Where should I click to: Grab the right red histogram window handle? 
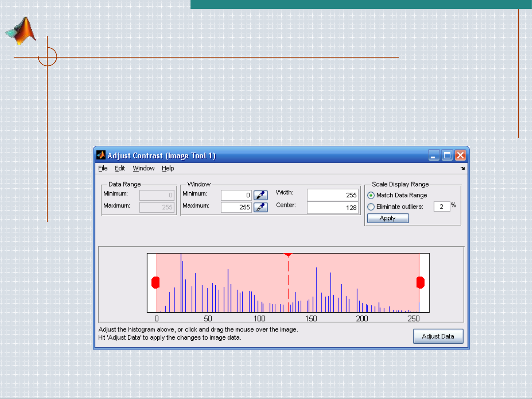(420, 283)
